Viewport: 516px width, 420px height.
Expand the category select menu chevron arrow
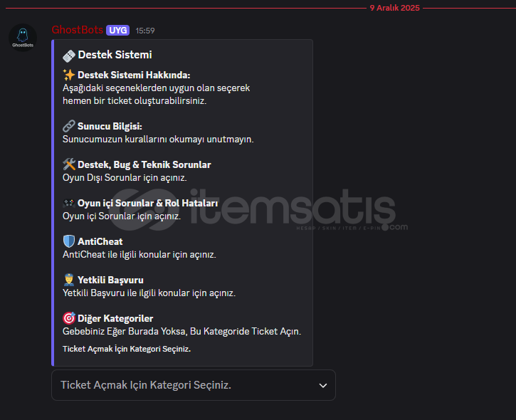[323, 385]
